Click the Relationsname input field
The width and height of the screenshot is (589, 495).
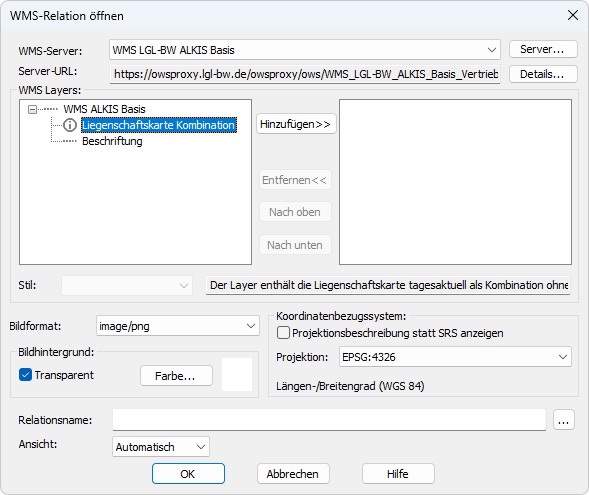(329, 420)
